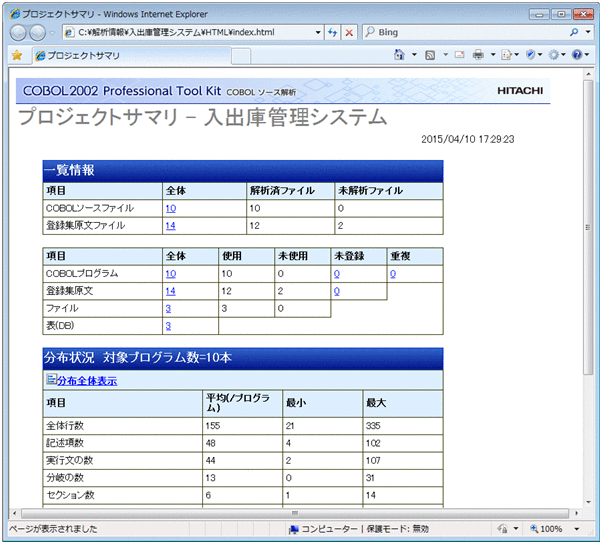Click the HITACHI logo in banner
The image size is (603, 545).
pos(520,91)
